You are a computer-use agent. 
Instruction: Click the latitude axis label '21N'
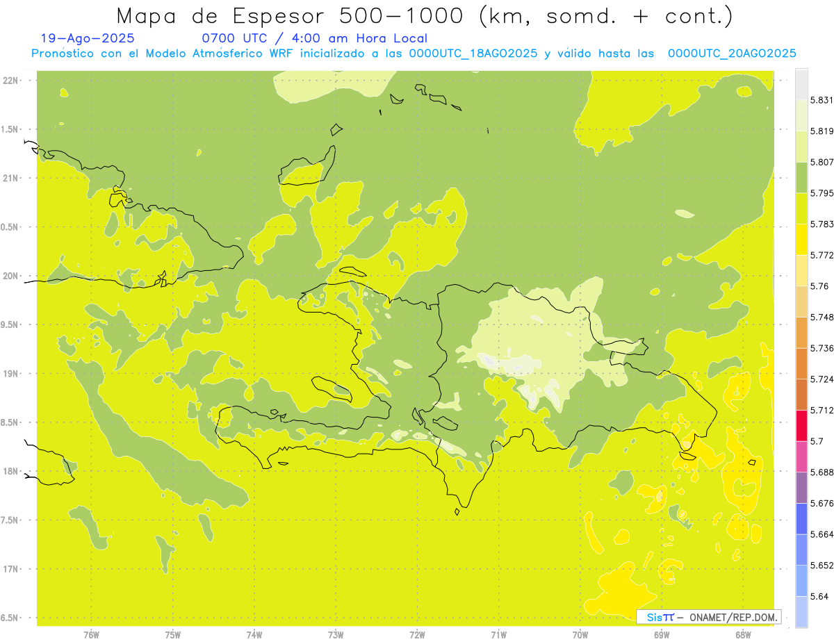coord(10,179)
